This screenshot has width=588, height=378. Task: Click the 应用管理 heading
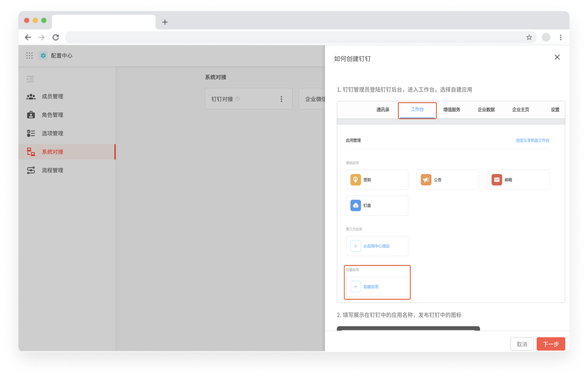tap(353, 140)
